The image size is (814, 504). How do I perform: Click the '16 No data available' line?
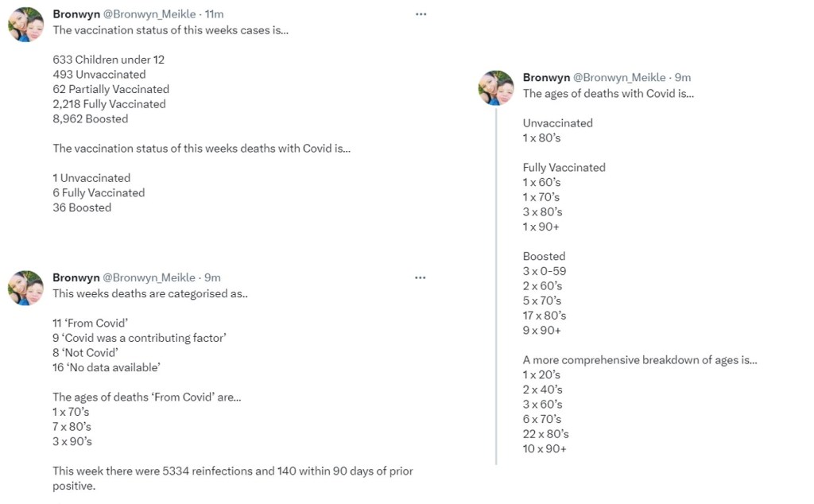[x=107, y=367]
